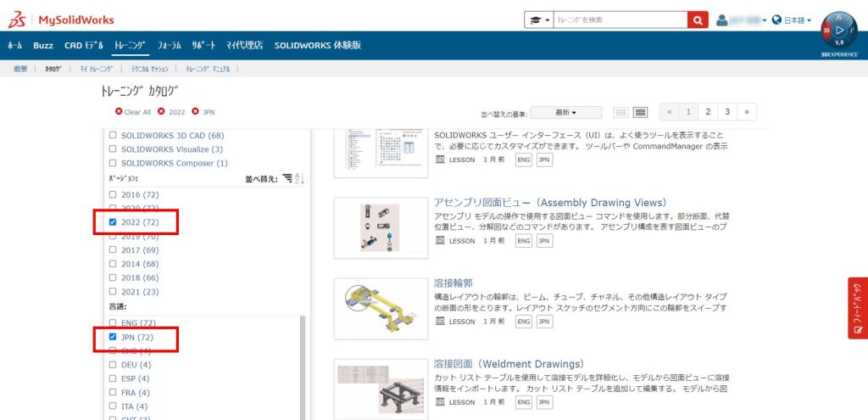
Task: Check the 2014 (68) version checkbox
Action: (113, 264)
